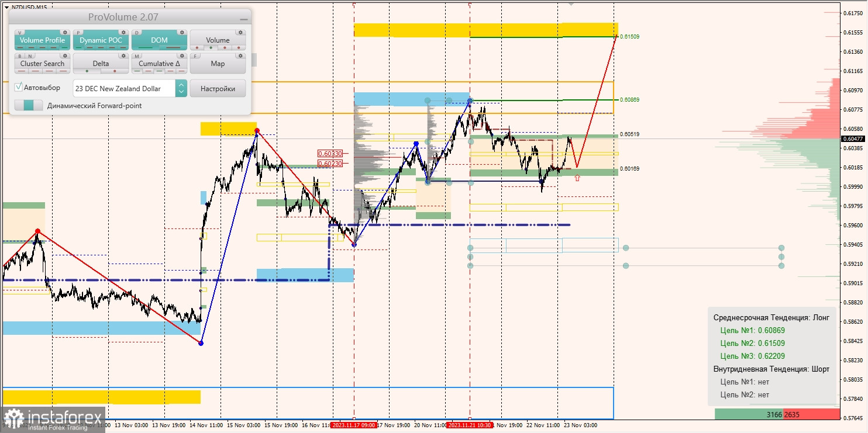Enable Cluster Search mode

coord(42,64)
